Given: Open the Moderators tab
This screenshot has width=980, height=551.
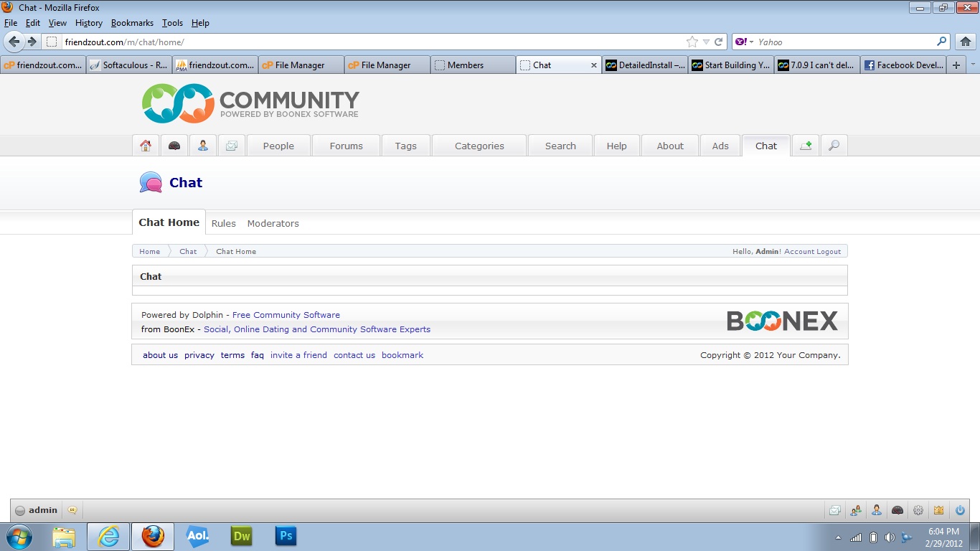Looking at the screenshot, I should 273,223.
